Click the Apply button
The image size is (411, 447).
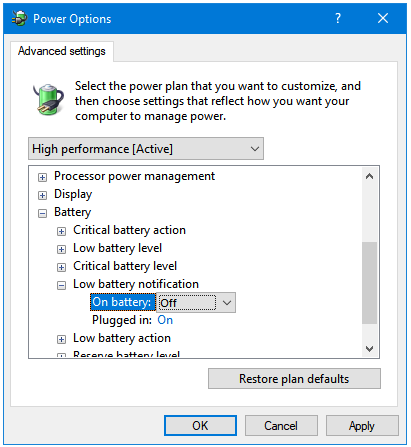(x=362, y=426)
